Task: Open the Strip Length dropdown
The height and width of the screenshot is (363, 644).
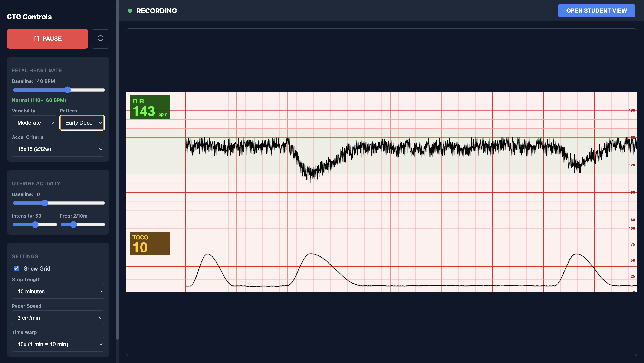Action: click(58, 291)
